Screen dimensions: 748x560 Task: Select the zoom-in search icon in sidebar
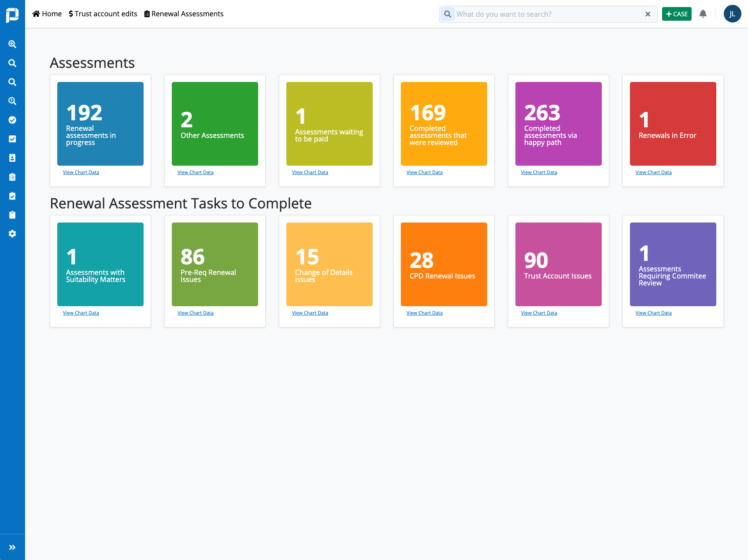pyautogui.click(x=12, y=44)
